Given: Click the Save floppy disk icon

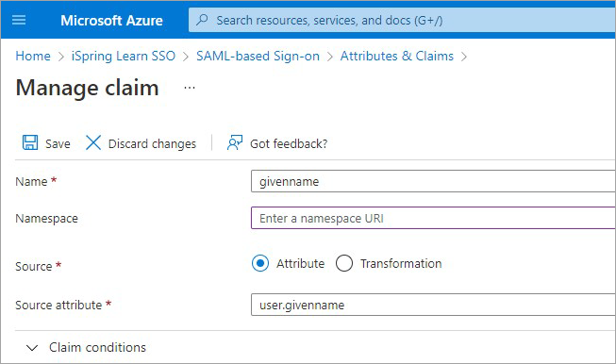Looking at the screenshot, I should pos(30,142).
